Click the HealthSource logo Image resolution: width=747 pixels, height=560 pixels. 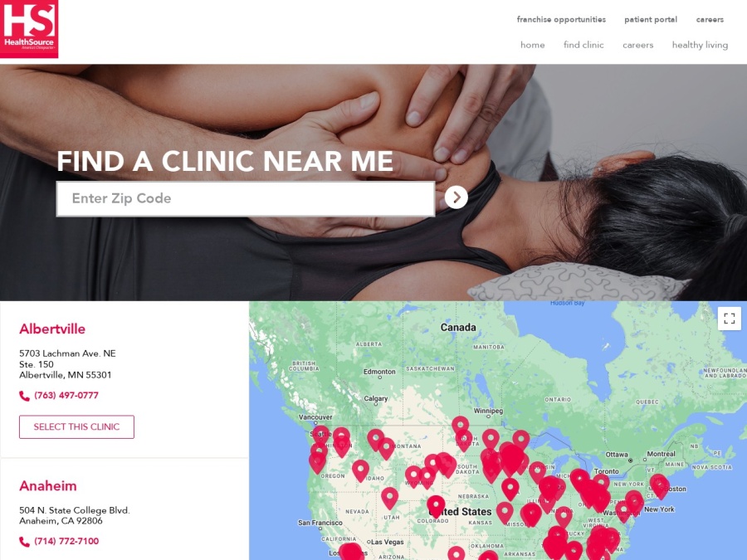(29, 29)
